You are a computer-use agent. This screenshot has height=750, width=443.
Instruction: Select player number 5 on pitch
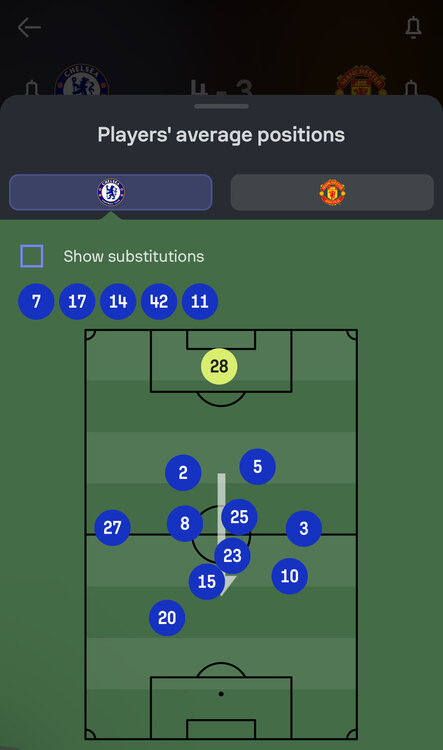pyautogui.click(x=257, y=466)
